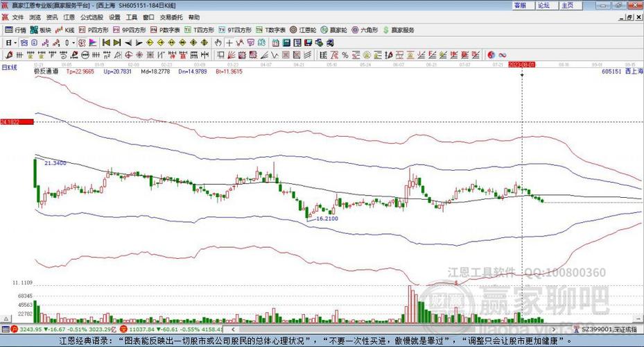Open the P四方形 tool
Screen dimensions: 644x347
(x=93, y=30)
